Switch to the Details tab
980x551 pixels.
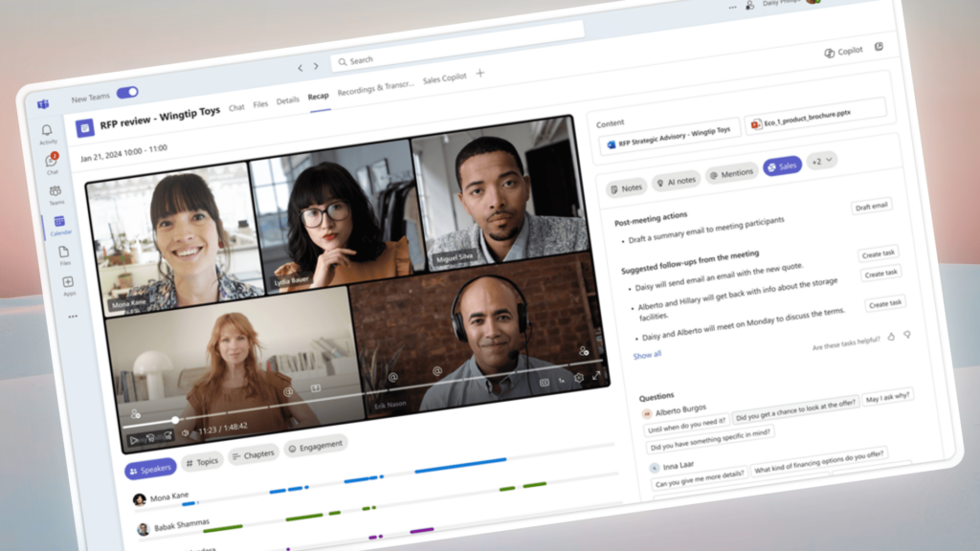click(x=287, y=100)
